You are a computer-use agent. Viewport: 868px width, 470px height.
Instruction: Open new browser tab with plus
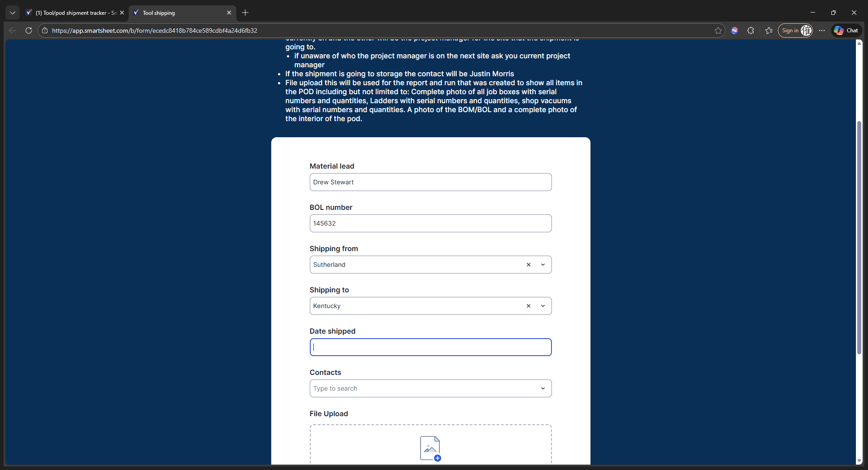pos(245,13)
